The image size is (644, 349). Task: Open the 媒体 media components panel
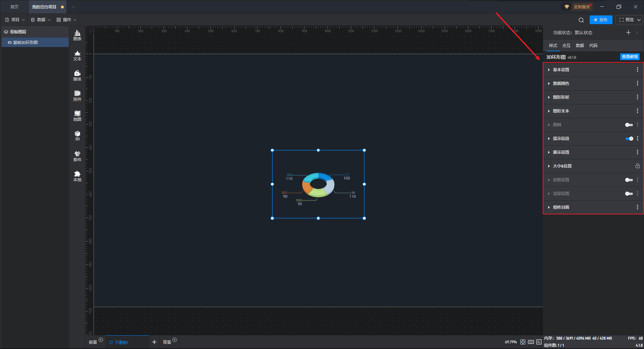point(77,76)
